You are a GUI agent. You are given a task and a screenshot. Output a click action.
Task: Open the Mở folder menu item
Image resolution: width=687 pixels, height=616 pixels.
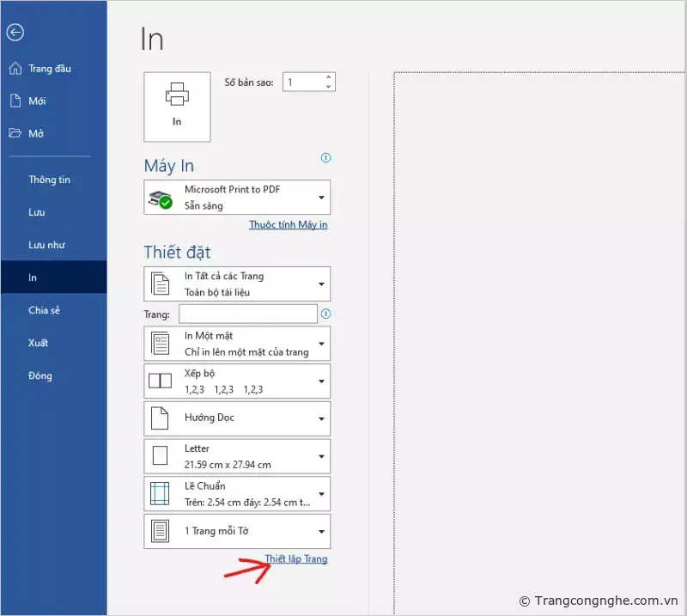click(35, 134)
